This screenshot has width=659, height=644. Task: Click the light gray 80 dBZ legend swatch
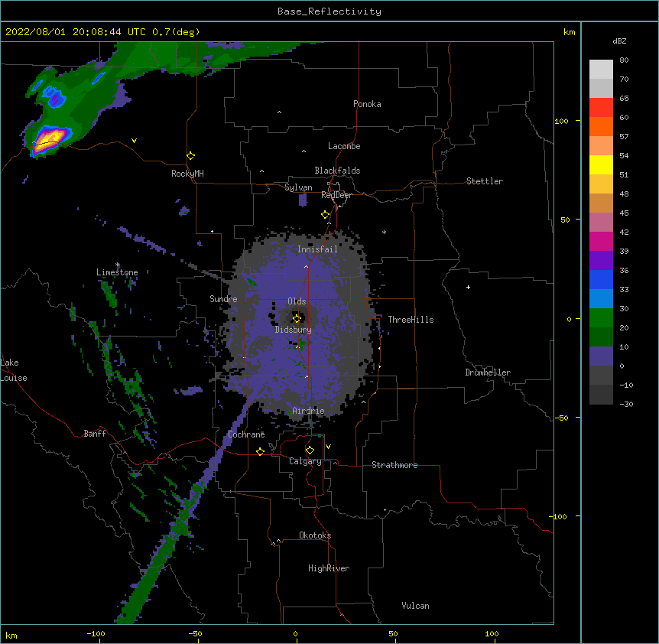pos(601,70)
